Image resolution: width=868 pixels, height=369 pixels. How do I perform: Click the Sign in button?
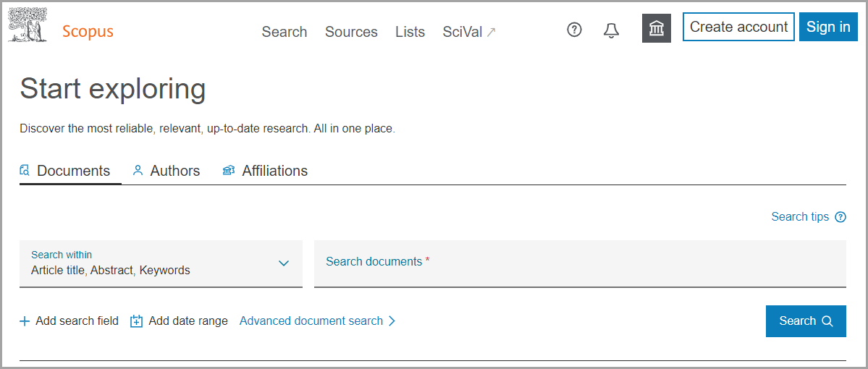coord(828,27)
